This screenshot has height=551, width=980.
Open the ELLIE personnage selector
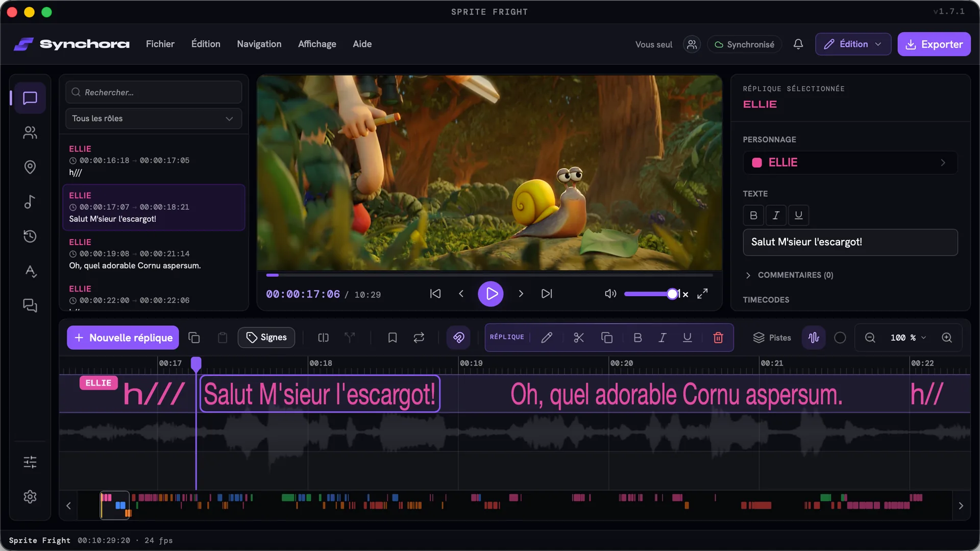point(850,162)
